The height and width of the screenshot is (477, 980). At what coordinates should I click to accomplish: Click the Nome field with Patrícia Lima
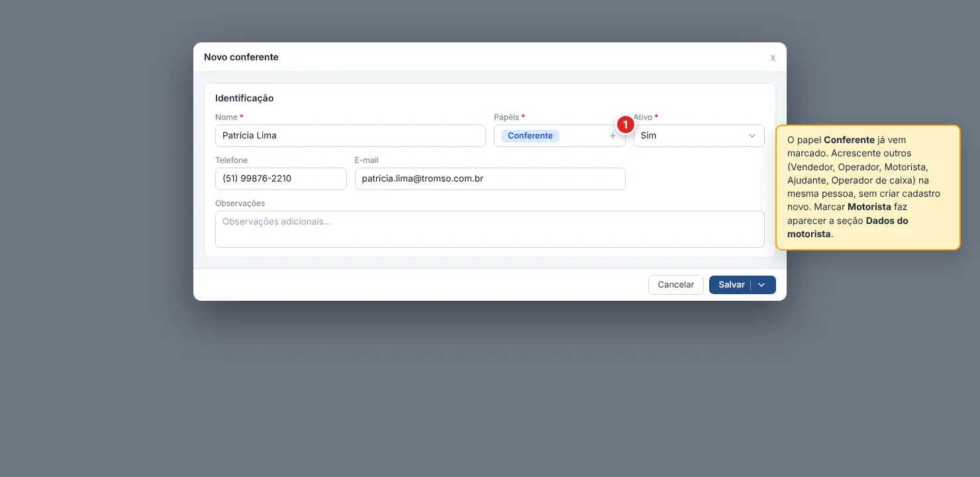[350, 136]
